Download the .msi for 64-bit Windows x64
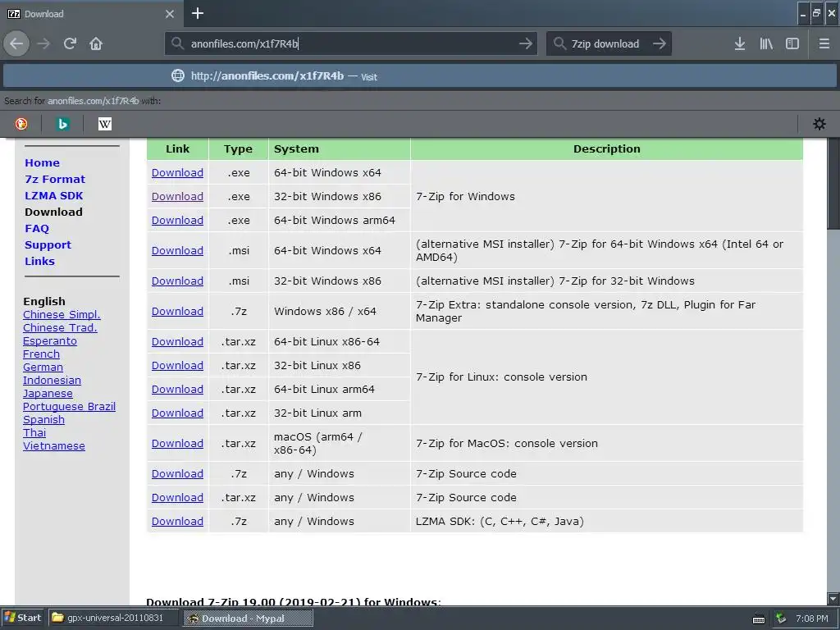Image resolution: width=840 pixels, height=630 pixels. 177,251
